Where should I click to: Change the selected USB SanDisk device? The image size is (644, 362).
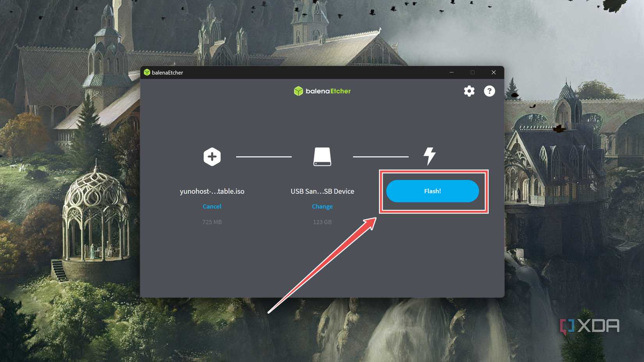pyautogui.click(x=322, y=206)
